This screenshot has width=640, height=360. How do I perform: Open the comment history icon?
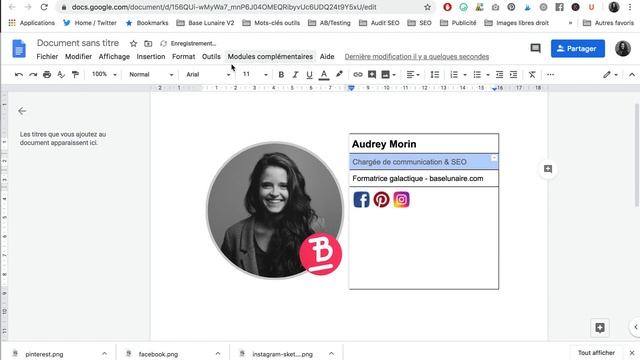(535, 49)
